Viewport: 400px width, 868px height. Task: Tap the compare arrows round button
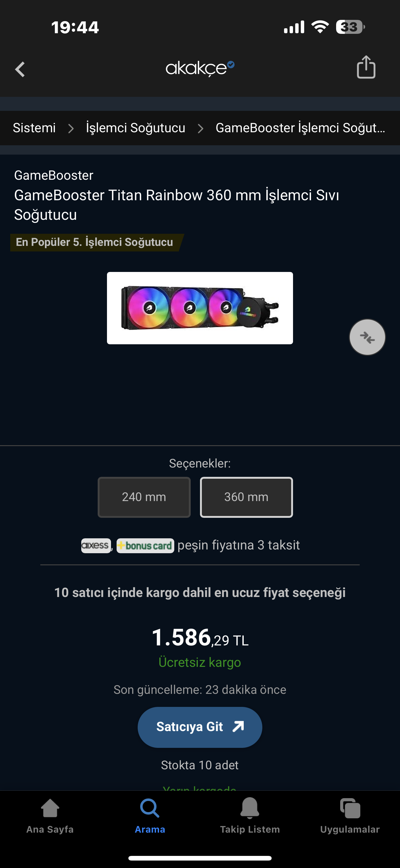coord(367,337)
